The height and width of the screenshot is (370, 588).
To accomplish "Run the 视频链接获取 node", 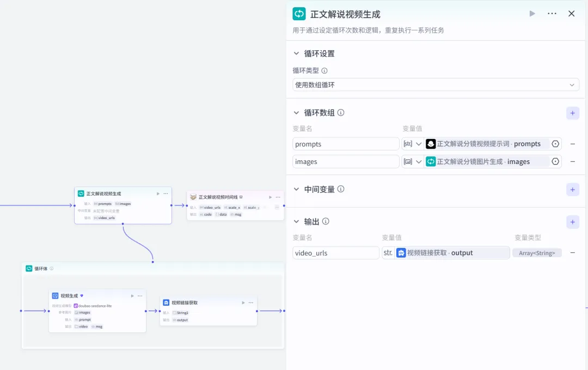I will point(243,302).
